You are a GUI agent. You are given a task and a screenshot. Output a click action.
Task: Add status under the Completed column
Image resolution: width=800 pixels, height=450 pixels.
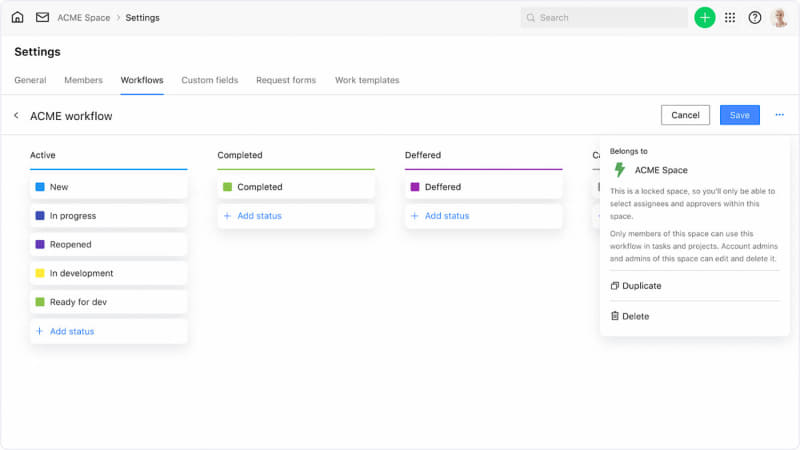tap(258, 216)
